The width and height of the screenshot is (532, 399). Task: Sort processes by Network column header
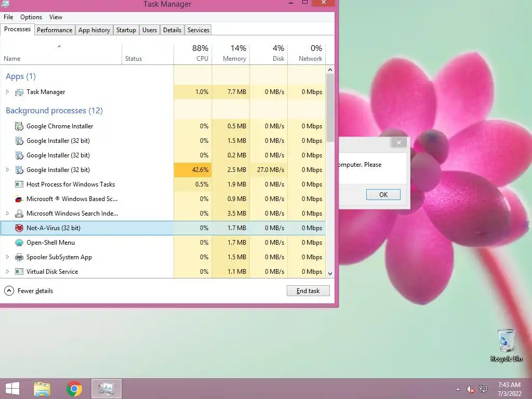coord(307,54)
